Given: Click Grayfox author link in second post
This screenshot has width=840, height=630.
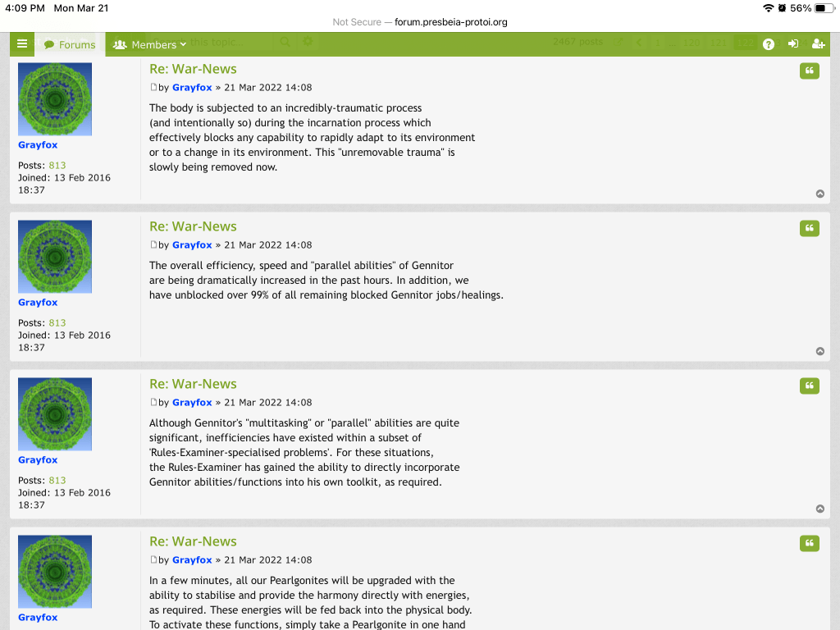Looking at the screenshot, I should click(192, 244).
